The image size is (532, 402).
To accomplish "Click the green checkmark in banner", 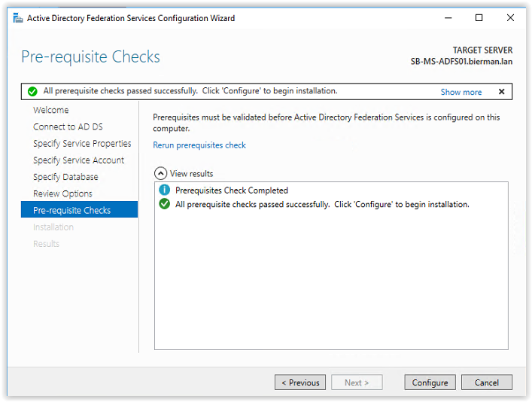I will 32,92.
